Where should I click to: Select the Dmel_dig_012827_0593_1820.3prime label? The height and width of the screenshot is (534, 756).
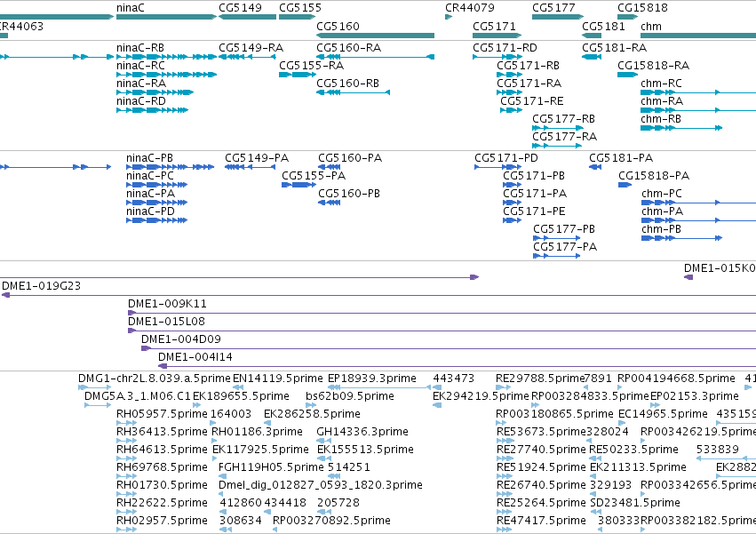coord(321,485)
